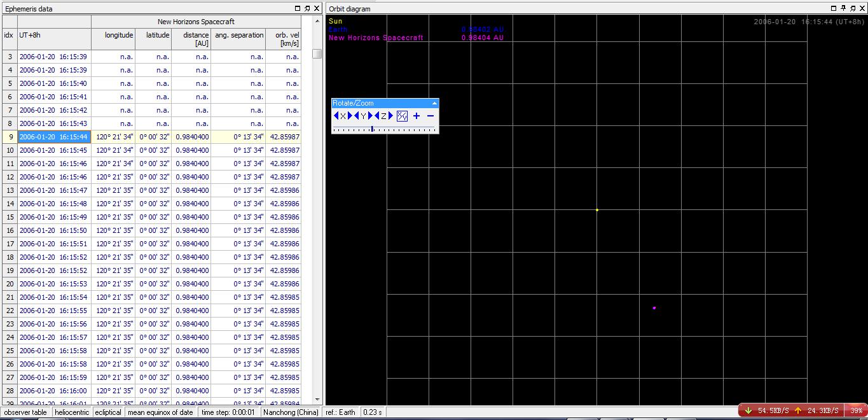Click angular separation value in row 22
868x420 pixels.
238,311
